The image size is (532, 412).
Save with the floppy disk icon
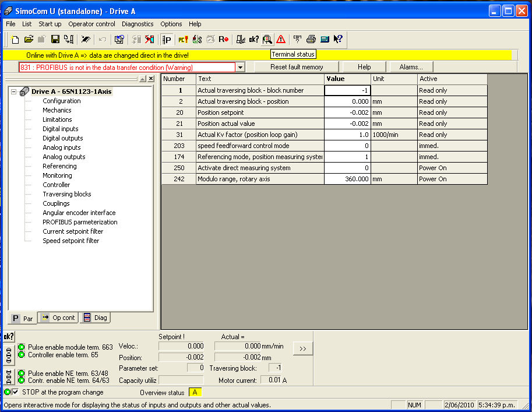tap(55, 40)
